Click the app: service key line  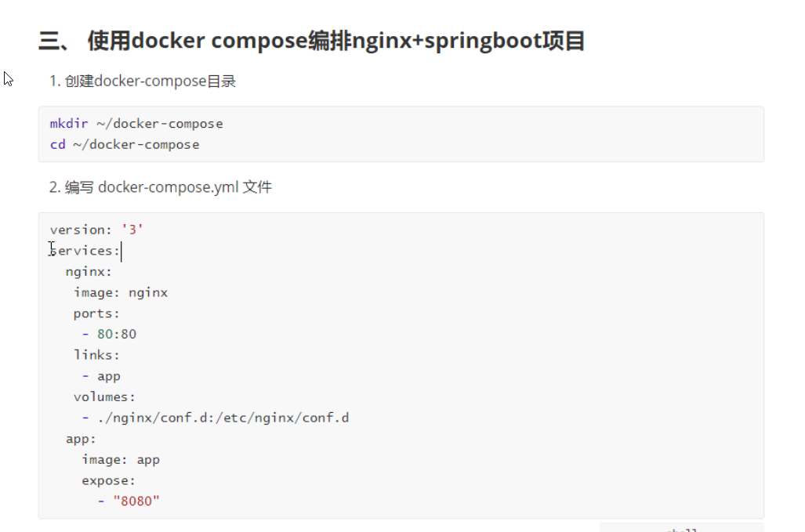point(81,439)
